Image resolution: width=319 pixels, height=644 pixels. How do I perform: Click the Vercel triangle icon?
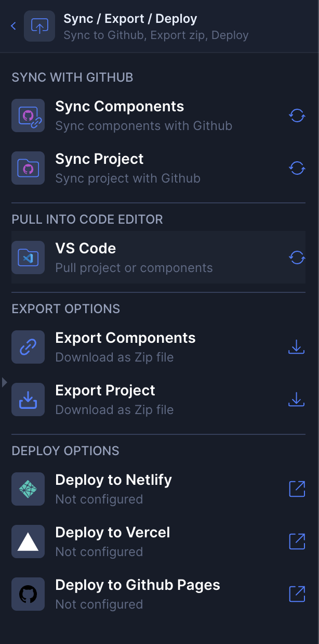28,542
